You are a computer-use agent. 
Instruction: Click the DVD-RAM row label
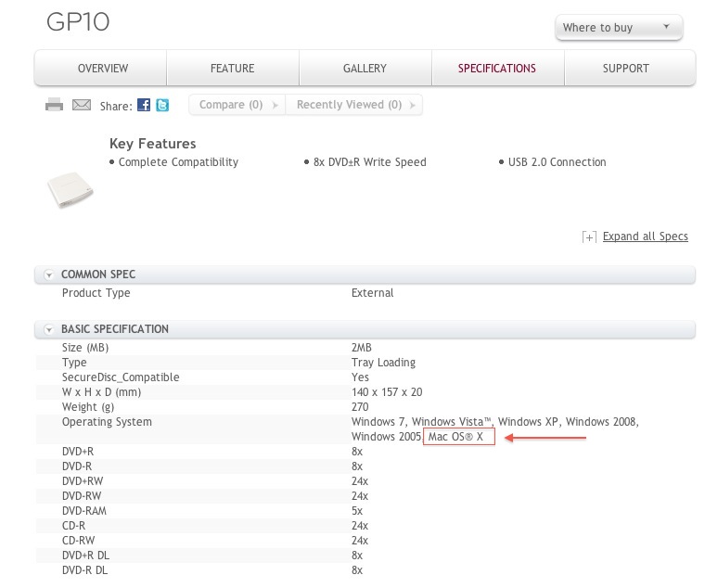(x=84, y=511)
